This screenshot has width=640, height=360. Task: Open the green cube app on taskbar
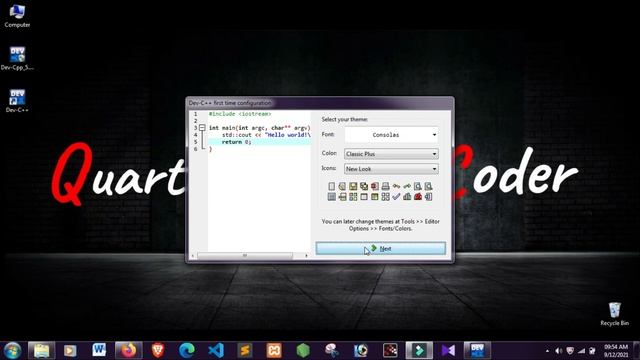coord(303,350)
